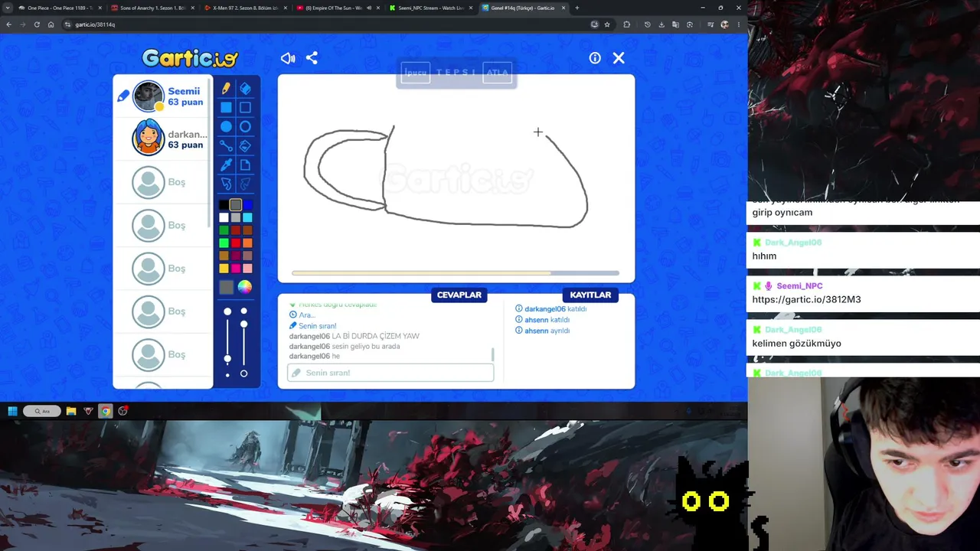Open browser downloads

[661, 24]
